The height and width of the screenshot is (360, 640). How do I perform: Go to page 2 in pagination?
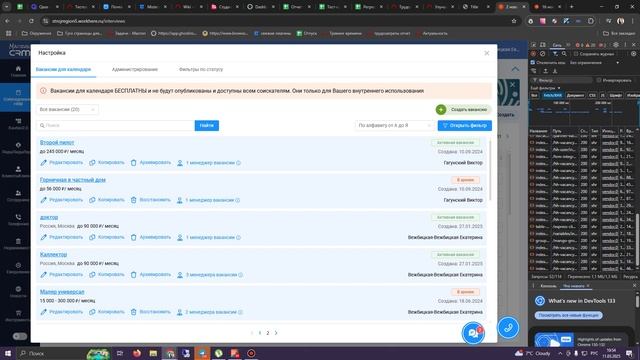coord(268,333)
